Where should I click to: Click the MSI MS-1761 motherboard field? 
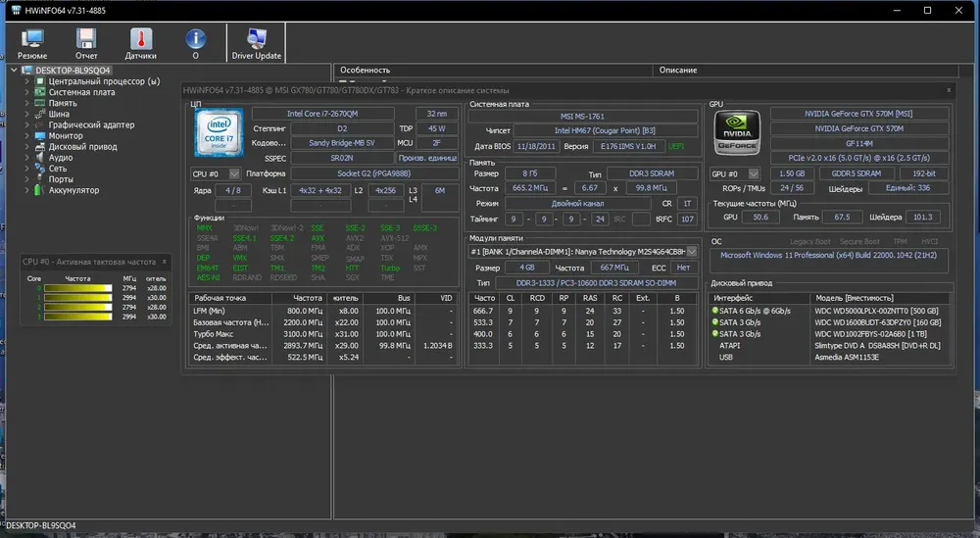582,117
